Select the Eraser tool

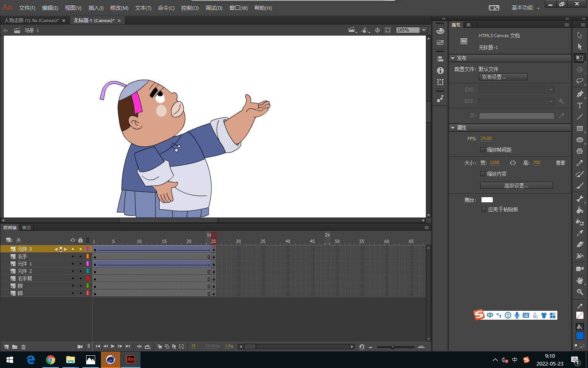pyautogui.click(x=579, y=245)
